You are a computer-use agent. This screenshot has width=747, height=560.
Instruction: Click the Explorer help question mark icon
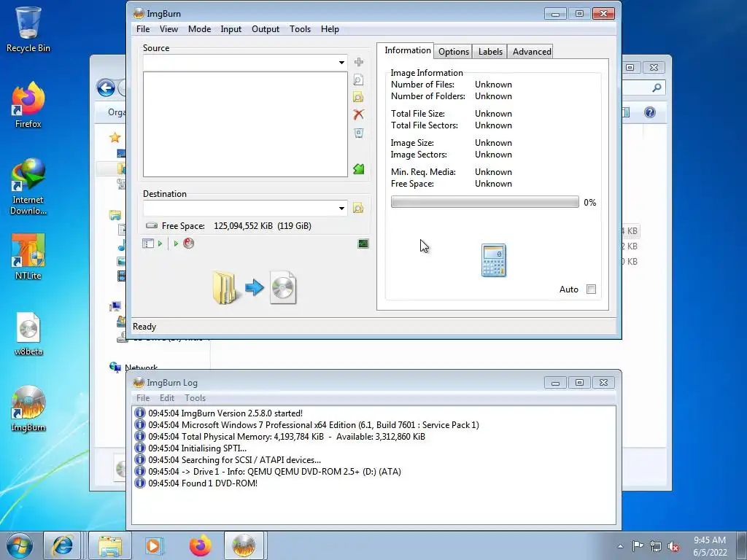650,112
